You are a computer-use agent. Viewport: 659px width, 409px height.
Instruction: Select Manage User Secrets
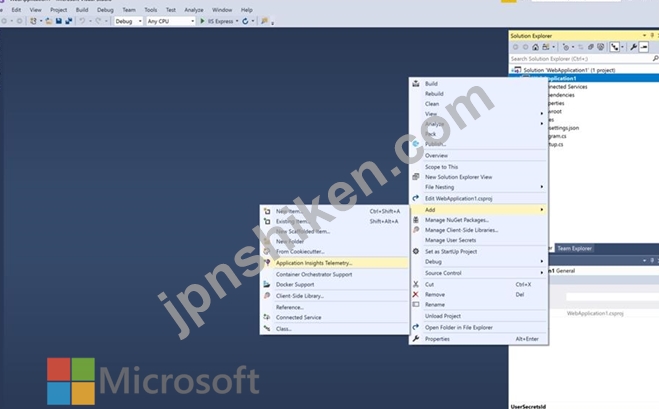[478, 240]
